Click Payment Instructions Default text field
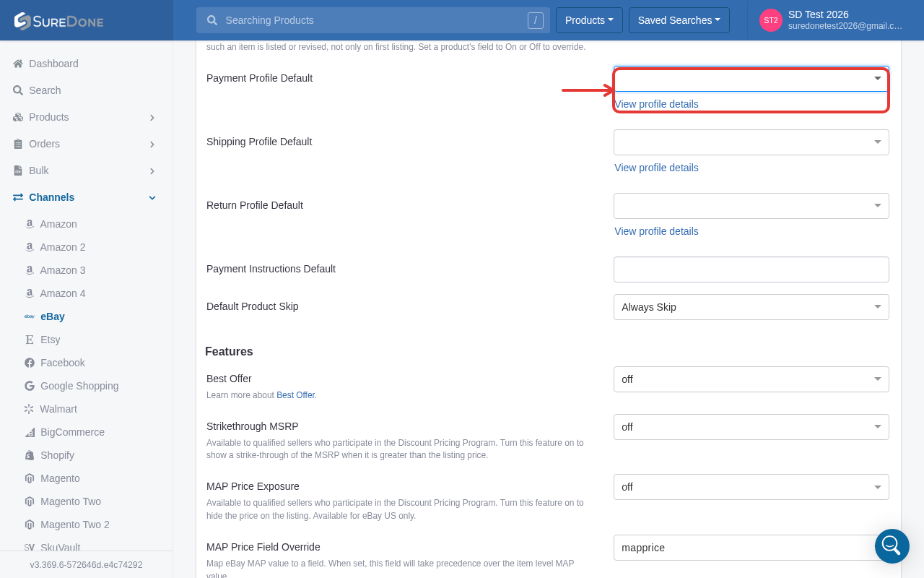 [x=751, y=269]
